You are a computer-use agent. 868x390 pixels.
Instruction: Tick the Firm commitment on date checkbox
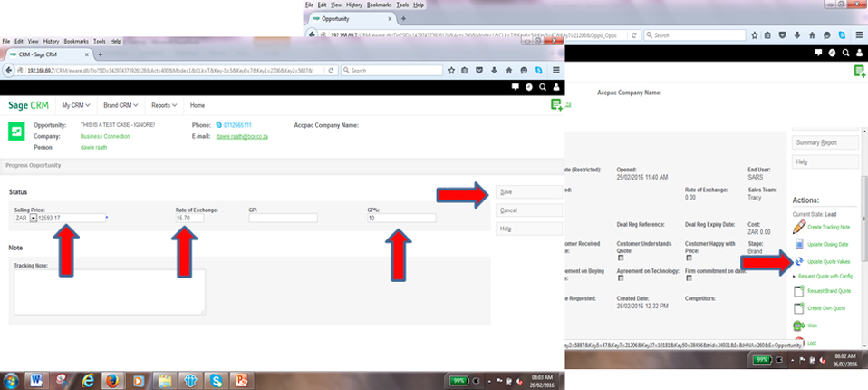(688, 278)
